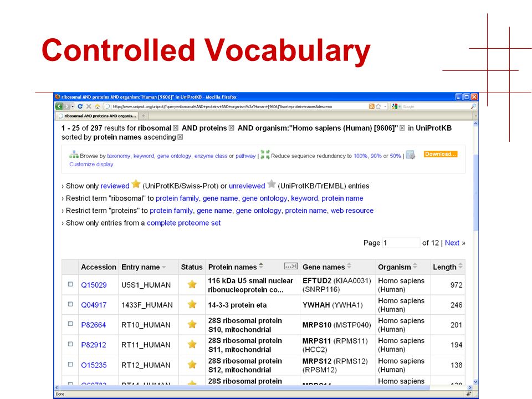Remove the 'proteins' search term X box
The image size is (532, 399).
232,128
